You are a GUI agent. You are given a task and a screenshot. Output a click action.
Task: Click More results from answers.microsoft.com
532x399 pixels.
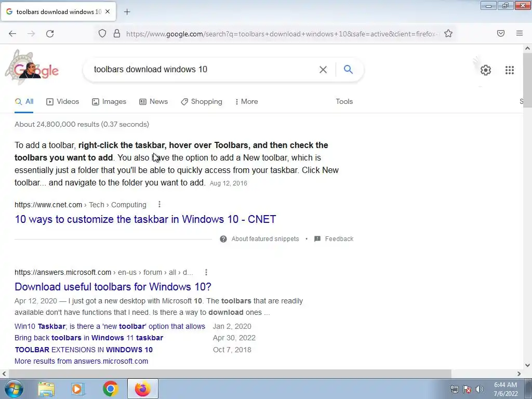point(82,362)
